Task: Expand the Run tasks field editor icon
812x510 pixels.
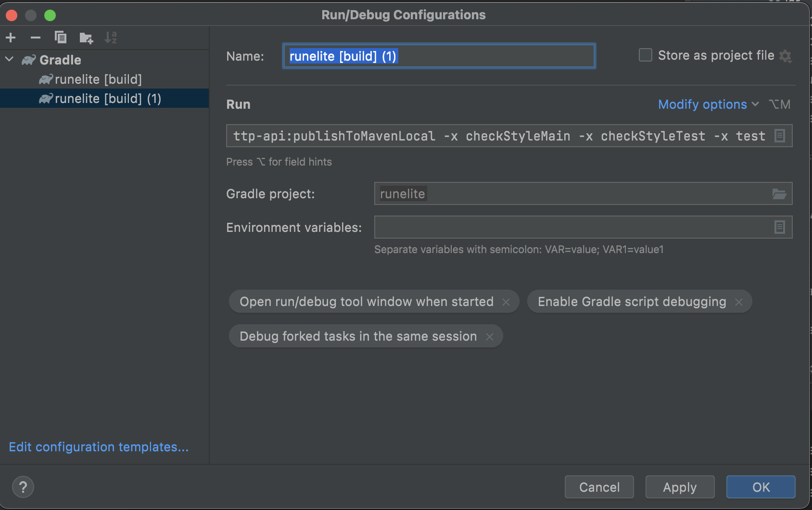Action: pyautogui.click(x=779, y=136)
